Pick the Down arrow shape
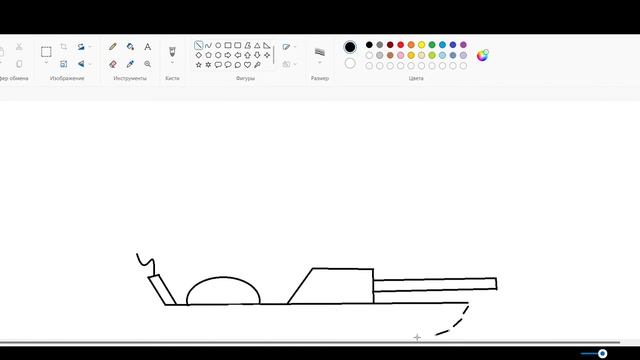 tap(257, 55)
